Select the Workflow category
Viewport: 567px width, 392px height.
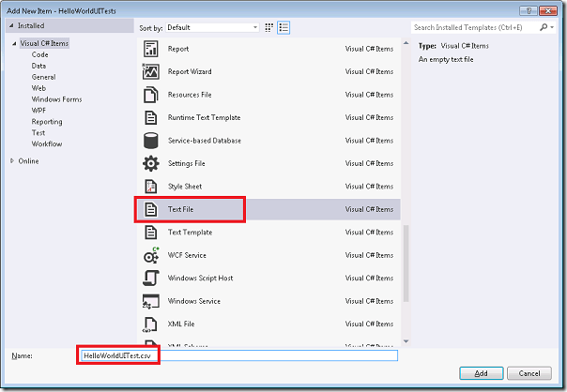point(47,144)
